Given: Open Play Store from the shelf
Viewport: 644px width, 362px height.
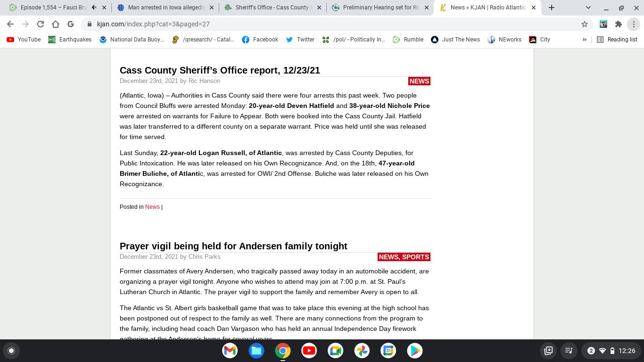Looking at the screenshot, I should click(x=415, y=351).
